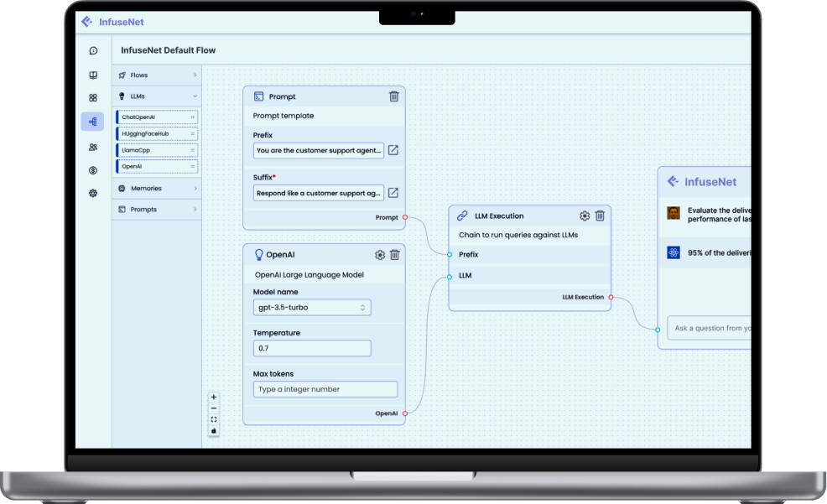Delete the Prompt node with trash icon

394,96
